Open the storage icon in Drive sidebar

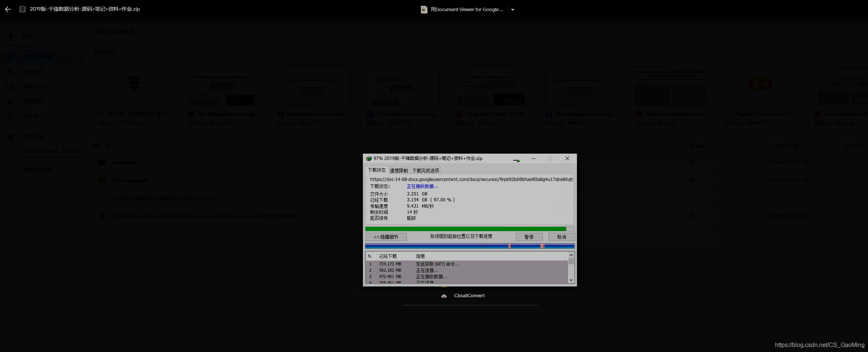point(10,137)
